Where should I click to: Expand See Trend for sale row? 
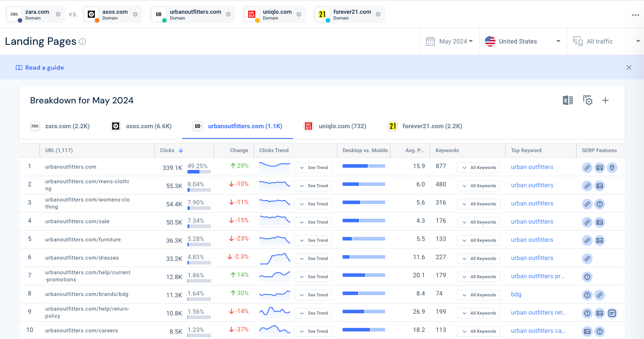tap(313, 222)
